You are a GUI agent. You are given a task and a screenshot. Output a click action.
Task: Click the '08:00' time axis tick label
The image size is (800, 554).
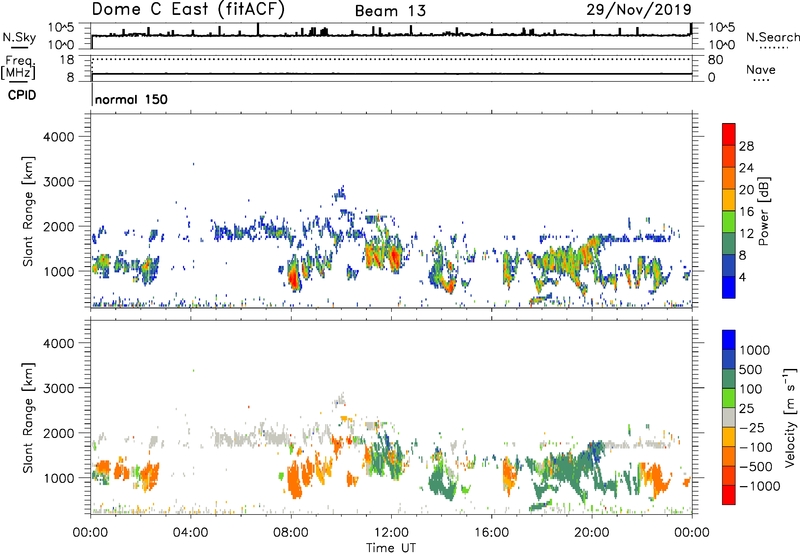click(291, 533)
